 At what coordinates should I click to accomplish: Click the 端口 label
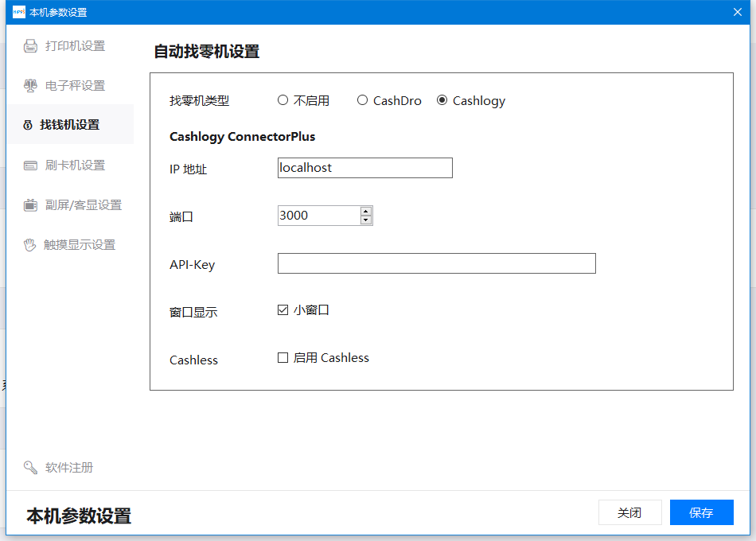point(181,217)
